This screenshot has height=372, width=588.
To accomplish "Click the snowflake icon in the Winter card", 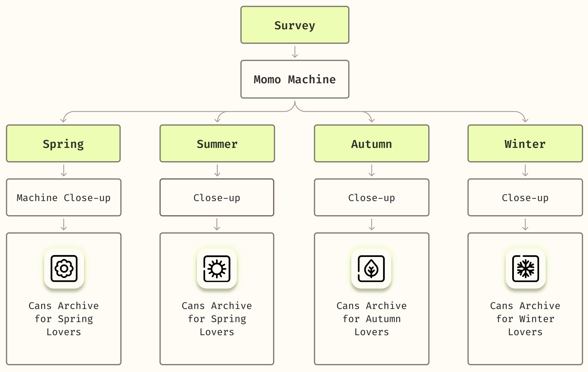I will tap(525, 268).
